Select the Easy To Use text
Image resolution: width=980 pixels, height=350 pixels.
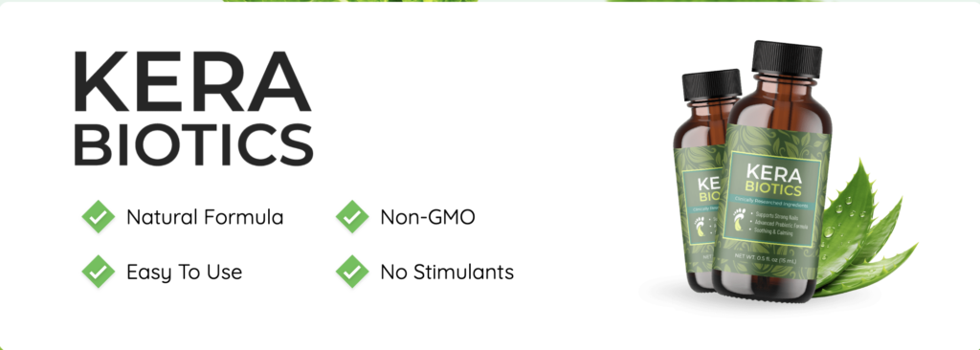coord(184,273)
